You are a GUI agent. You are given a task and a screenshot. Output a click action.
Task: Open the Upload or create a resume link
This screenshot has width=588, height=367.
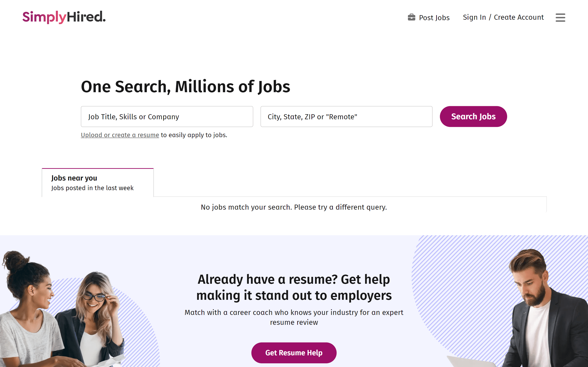point(120,135)
